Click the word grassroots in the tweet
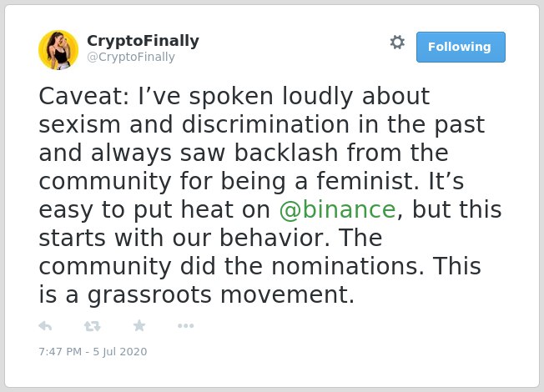This screenshot has height=392, width=544. pos(149,295)
